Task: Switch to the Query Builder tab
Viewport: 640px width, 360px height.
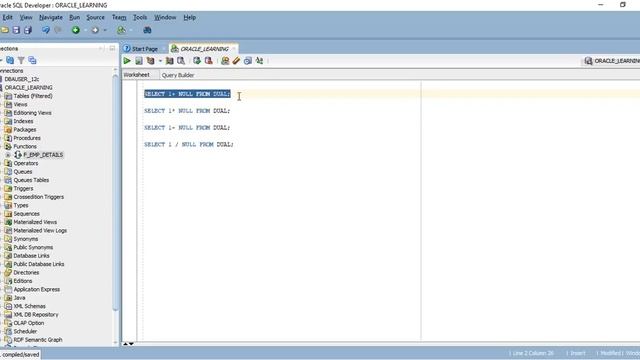Action: tap(178, 75)
